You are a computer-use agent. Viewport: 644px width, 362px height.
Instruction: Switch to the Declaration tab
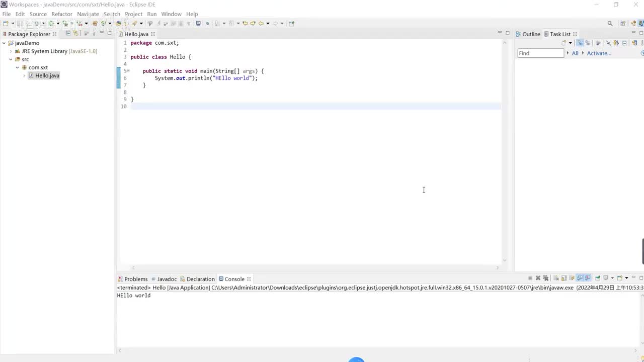pos(198,279)
